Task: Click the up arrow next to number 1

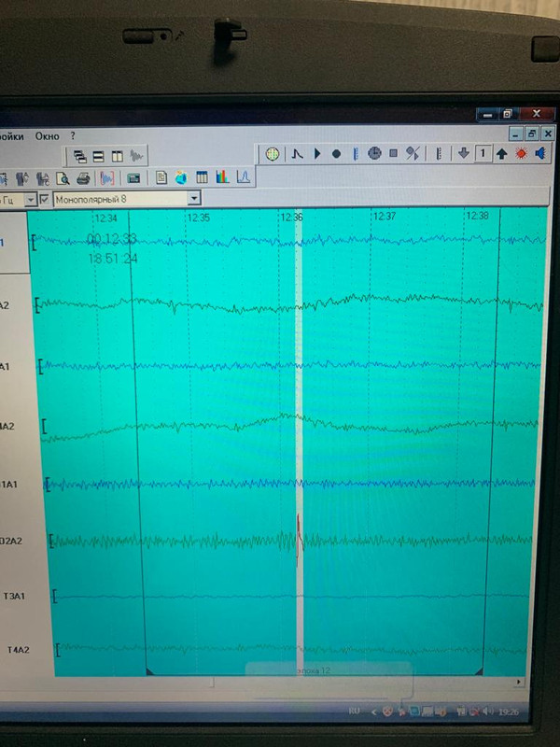Action: [501, 153]
